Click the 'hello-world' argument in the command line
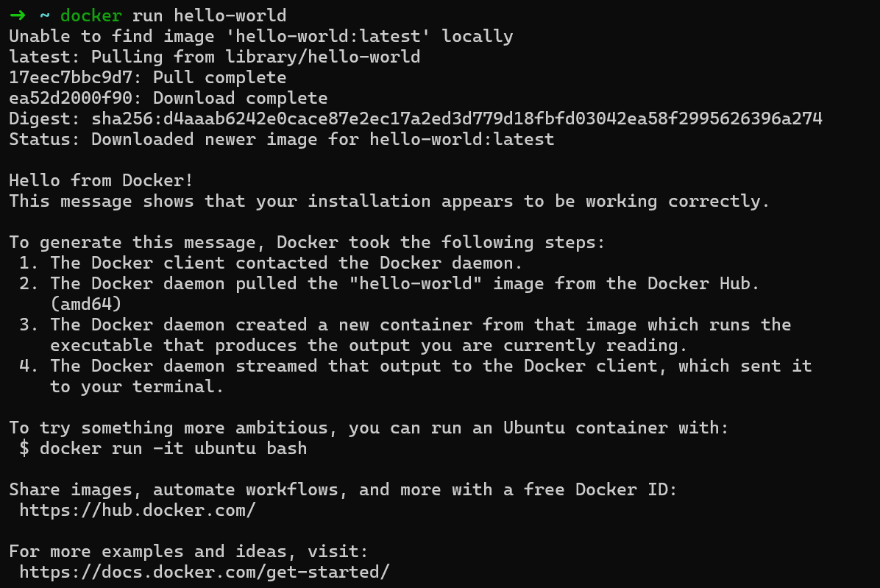 click(230, 15)
